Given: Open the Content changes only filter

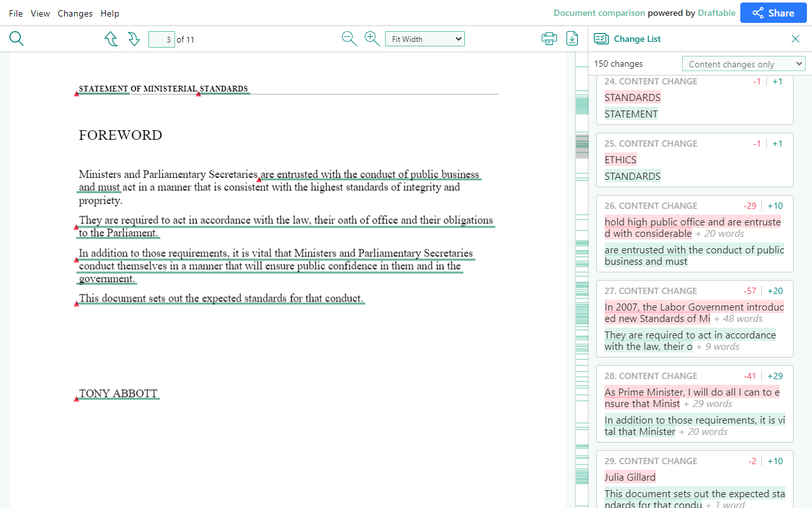Looking at the screenshot, I should (x=743, y=63).
